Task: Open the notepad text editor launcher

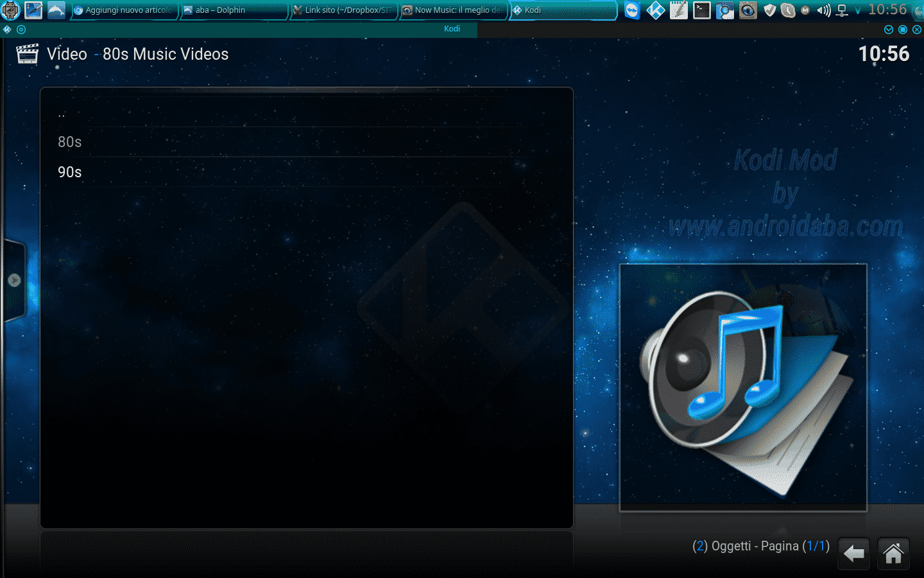Action: 678,10
